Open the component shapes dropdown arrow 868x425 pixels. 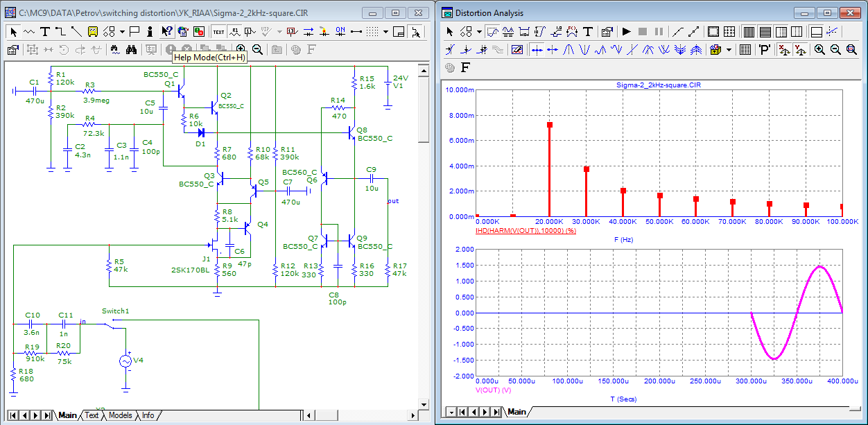pyautogui.click(x=122, y=31)
